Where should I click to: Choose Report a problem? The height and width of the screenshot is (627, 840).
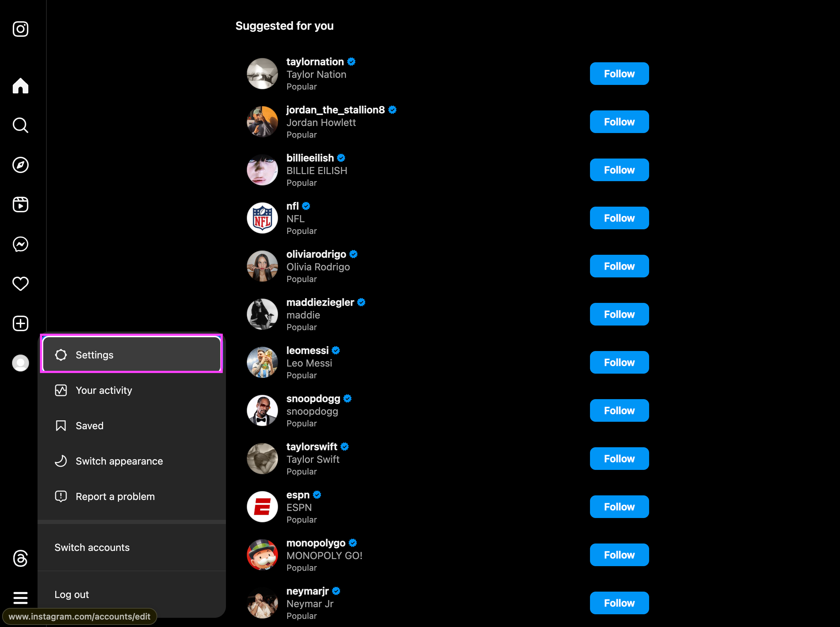pos(131,496)
